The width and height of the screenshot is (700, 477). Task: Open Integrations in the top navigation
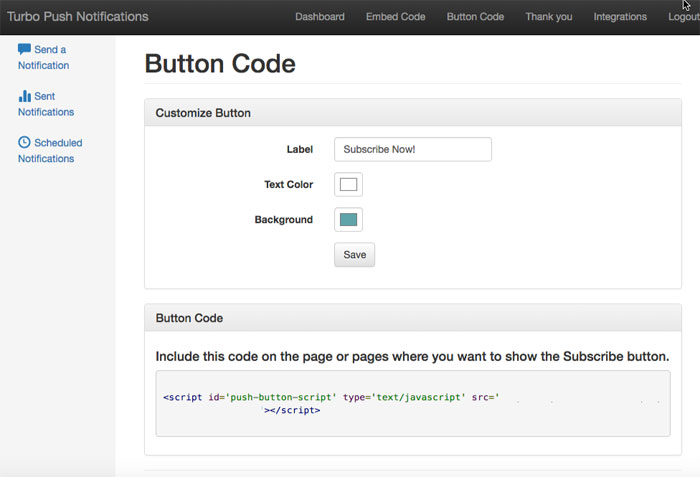tap(620, 17)
